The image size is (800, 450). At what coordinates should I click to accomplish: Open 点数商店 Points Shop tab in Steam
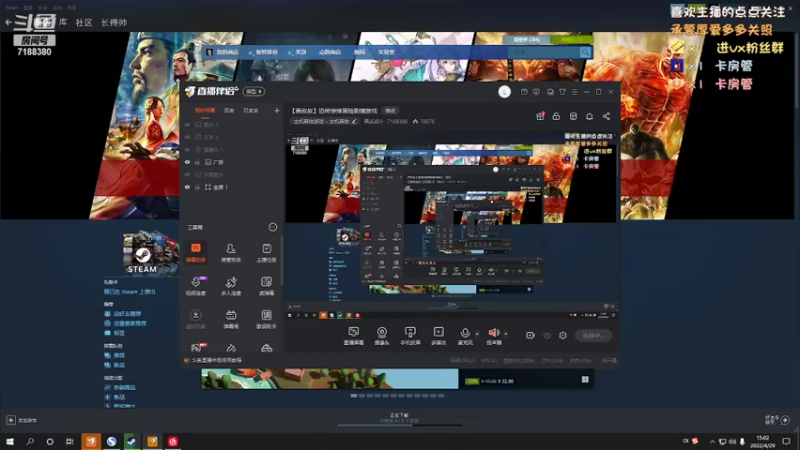click(x=330, y=52)
